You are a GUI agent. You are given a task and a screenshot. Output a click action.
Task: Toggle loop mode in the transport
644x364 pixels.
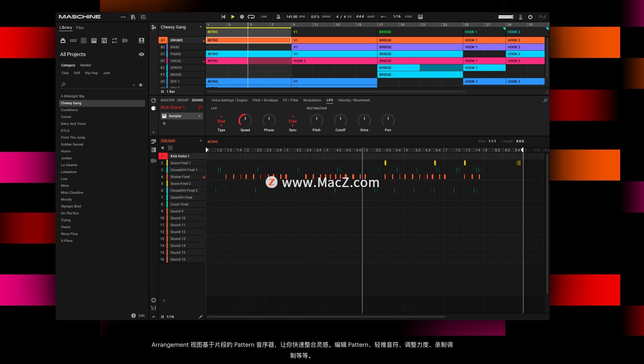(251, 17)
